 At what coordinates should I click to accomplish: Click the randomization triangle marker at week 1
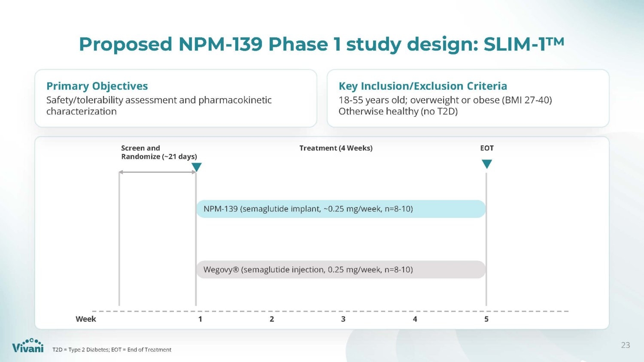click(196, 167)
